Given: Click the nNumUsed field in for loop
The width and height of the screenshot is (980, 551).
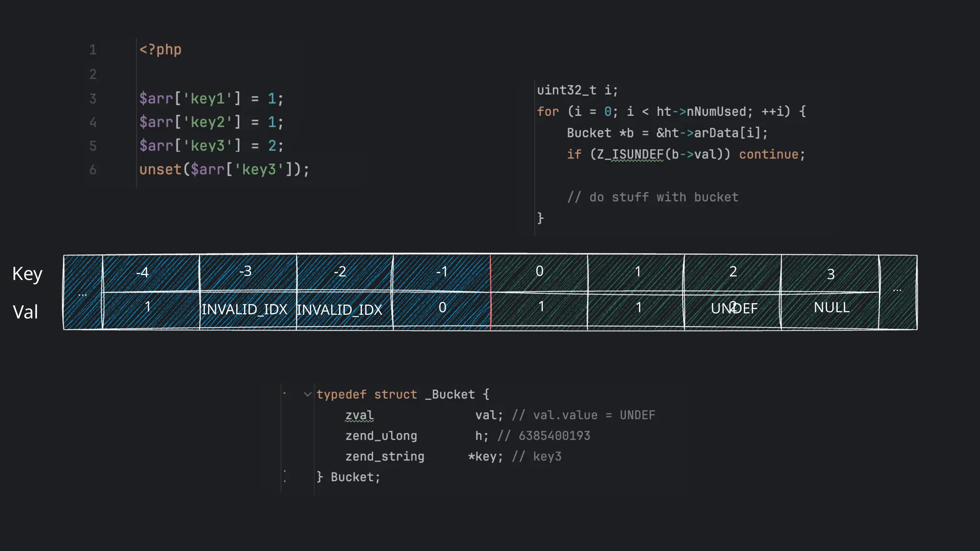Looking at the screenshot, I should click(x=716, y=112).
